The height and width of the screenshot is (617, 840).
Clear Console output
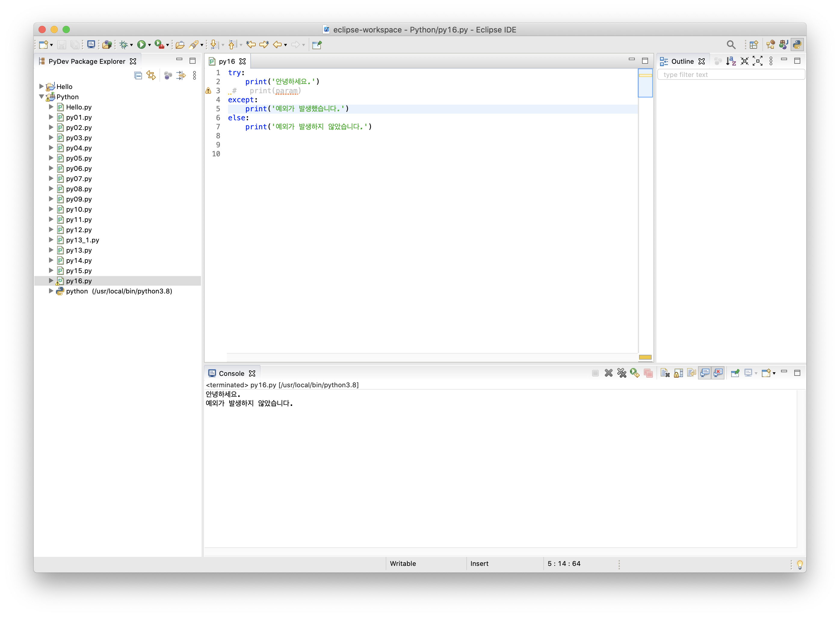(665, 373)
